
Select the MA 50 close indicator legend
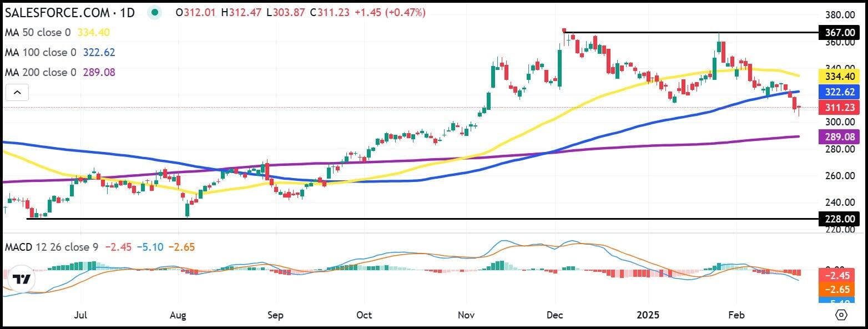click(37, 33)
